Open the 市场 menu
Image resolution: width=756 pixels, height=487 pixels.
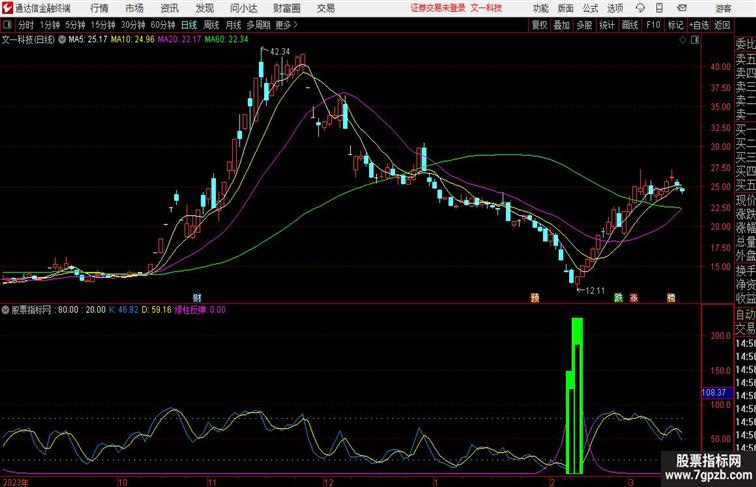coord(134,8)
